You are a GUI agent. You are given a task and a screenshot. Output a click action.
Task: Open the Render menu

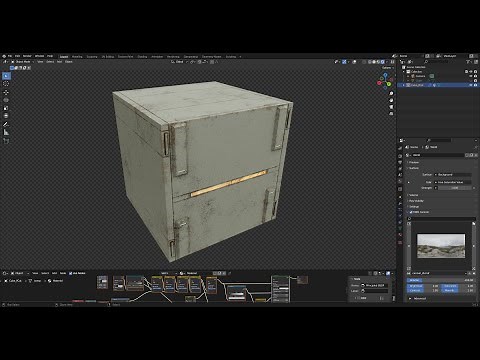pos(27,56)
